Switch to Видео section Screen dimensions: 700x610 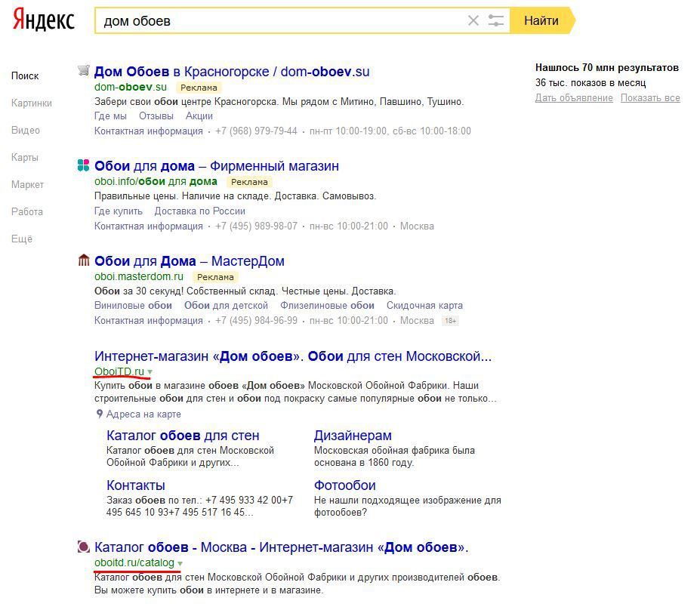(26, 131)
